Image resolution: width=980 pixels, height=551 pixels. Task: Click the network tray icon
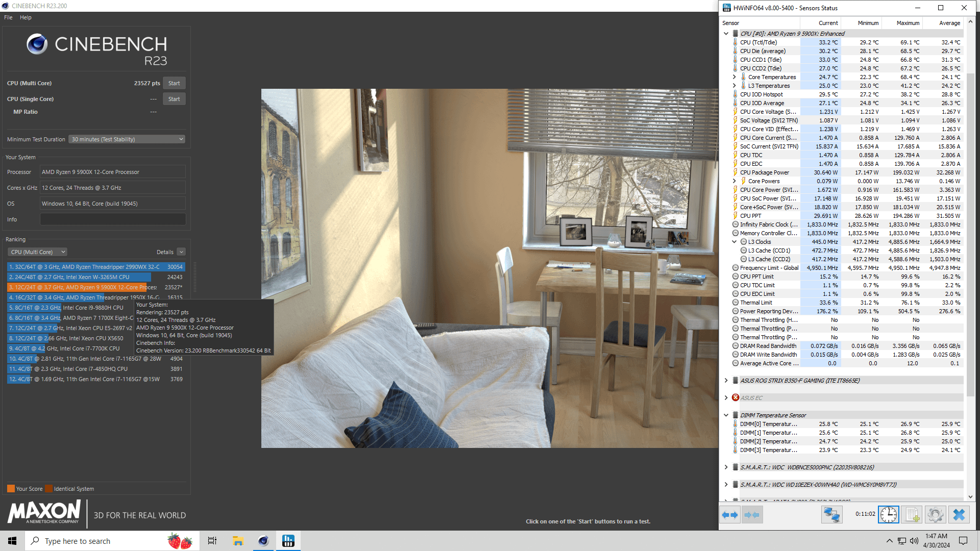click(902, 541)
